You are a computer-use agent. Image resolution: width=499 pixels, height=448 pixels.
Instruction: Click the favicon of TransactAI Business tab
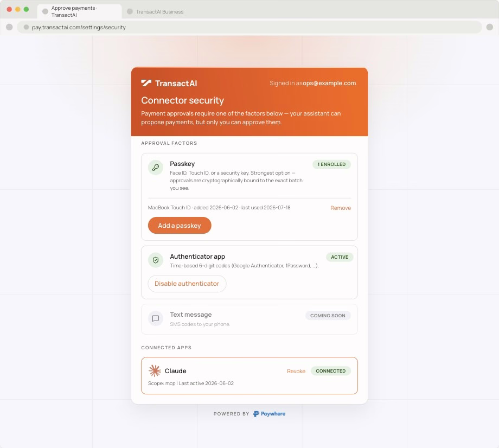(x=130, y=11)
